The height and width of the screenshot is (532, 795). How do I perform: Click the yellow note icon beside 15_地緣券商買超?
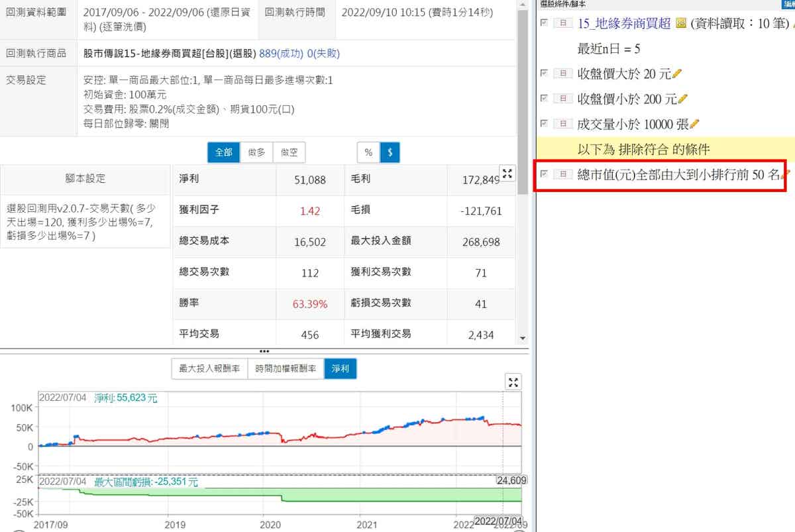(680, 24)
